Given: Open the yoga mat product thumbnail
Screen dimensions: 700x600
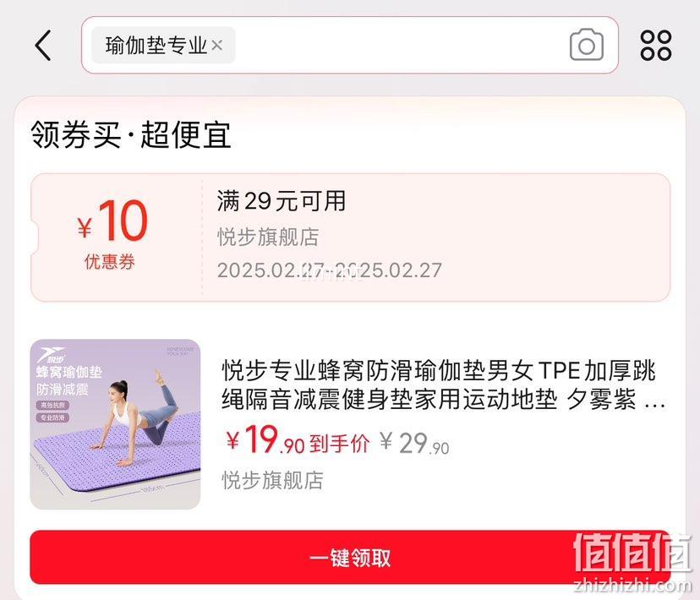Looking at the screenshot, I should (115, 424).
